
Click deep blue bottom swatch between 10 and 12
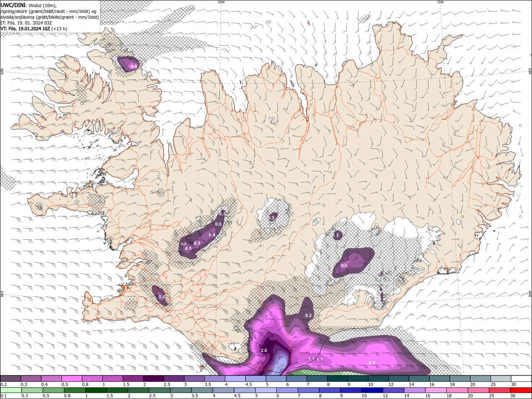[x=372, y=390]
